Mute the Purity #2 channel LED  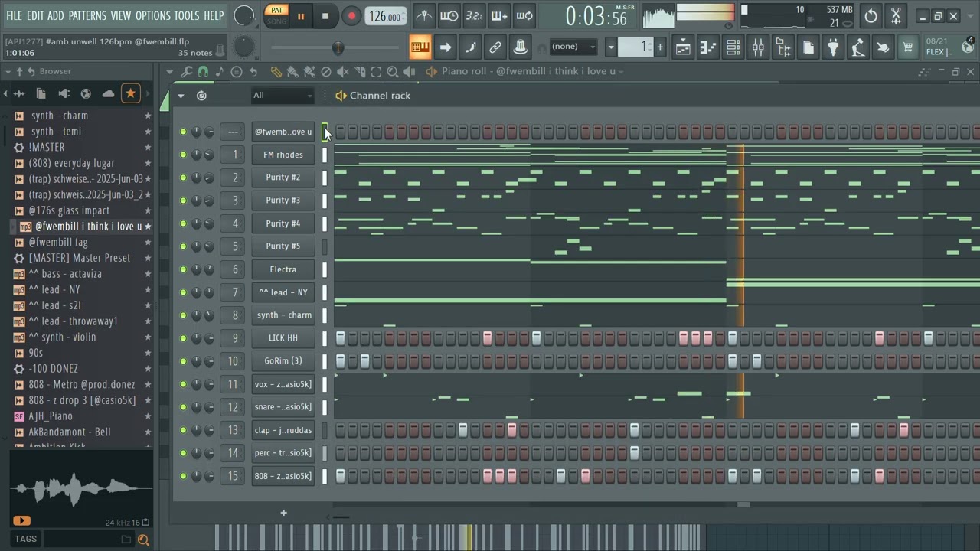[183, 178]
